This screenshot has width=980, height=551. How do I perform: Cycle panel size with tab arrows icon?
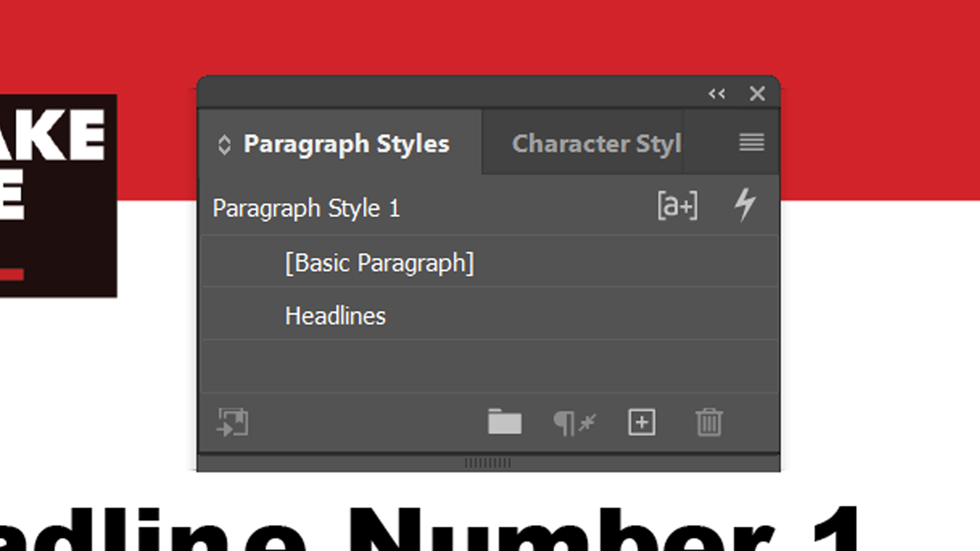(x=224, y=144)
